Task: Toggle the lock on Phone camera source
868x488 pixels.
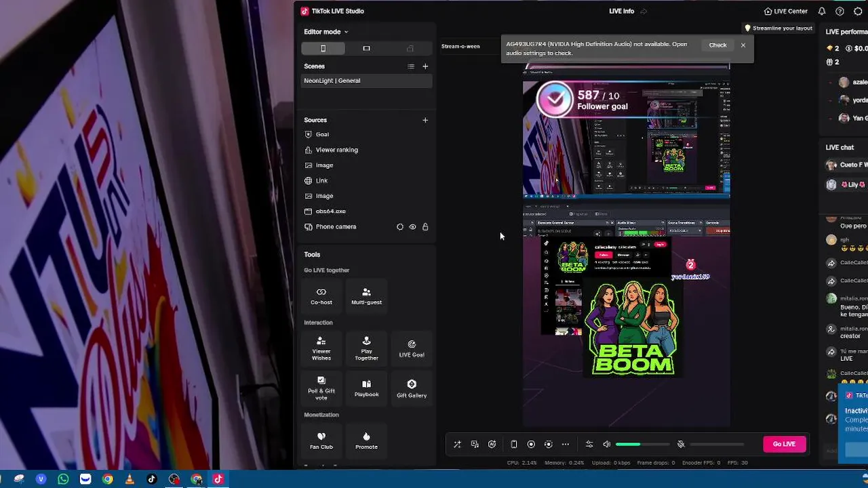Action: [x=425, y=227]
